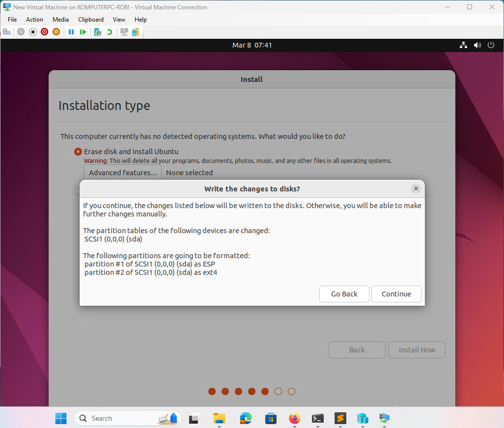Screen dimensions: 504x428
Task: Open the Clipboard menu
Action: tap(90, 20)
